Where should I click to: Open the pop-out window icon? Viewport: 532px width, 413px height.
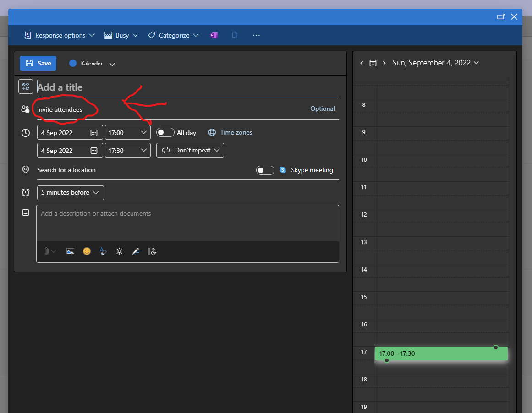pos(501,17)
